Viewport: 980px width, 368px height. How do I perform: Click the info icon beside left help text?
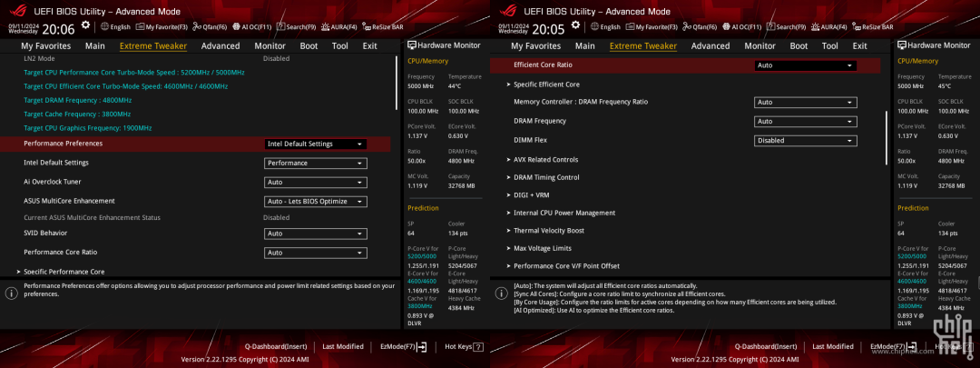tap(11, 293)
